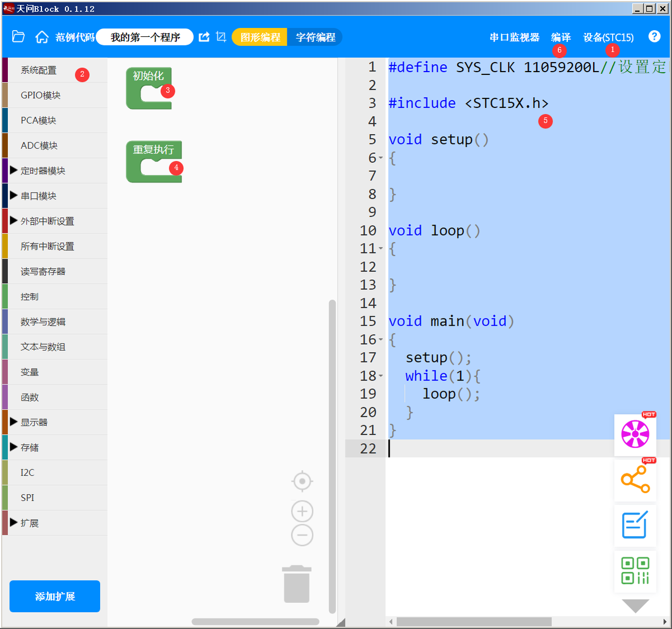The image size is (672, 629).
Task: Click the code editor scroll right arrow
Action: tap(665, 622)
